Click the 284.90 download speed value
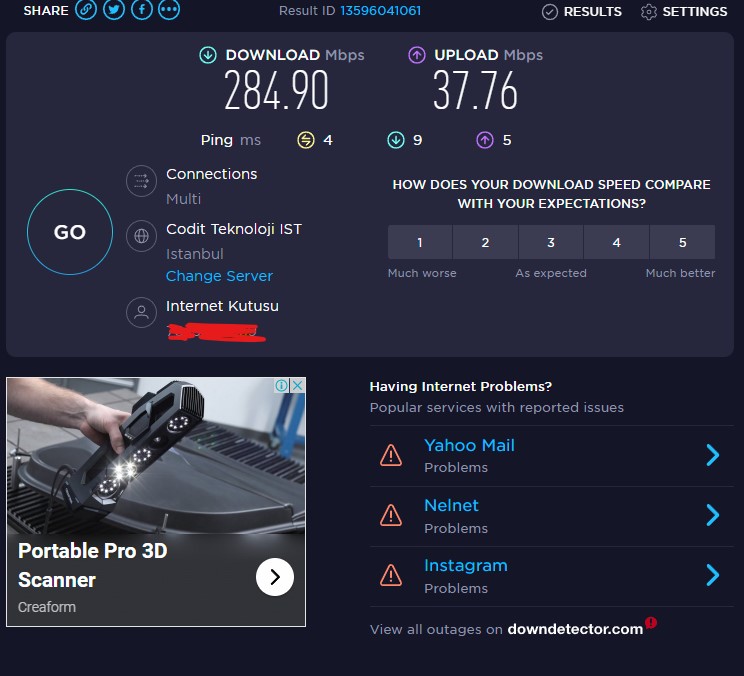Image resolution: width=744 pixels, height=676 pixels. [276, 90]
